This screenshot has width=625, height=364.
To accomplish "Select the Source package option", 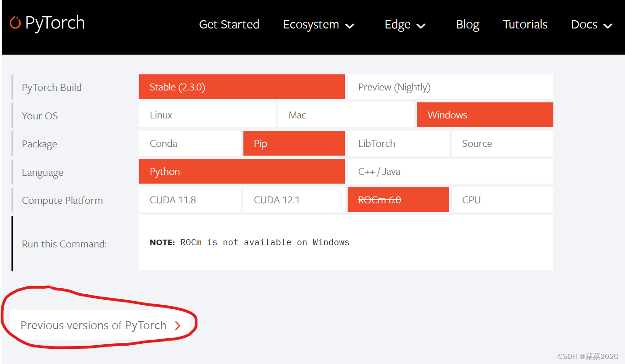I will [x=502, y=143].
